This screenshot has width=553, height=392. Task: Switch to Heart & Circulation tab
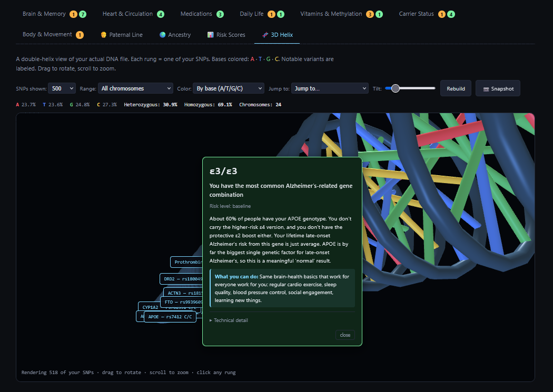(133, 14)
